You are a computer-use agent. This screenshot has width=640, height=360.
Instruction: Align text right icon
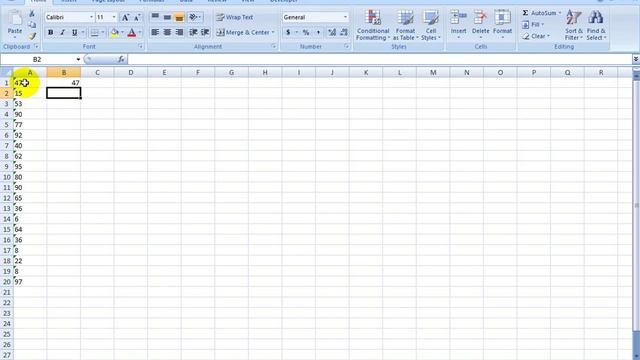tap(179, 32)
